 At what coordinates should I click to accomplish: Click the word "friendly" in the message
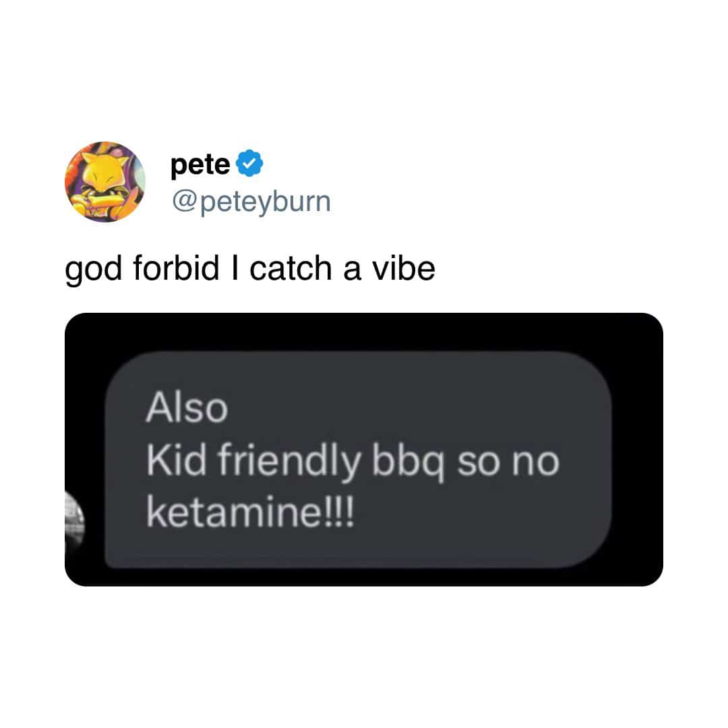click(289, 462)
